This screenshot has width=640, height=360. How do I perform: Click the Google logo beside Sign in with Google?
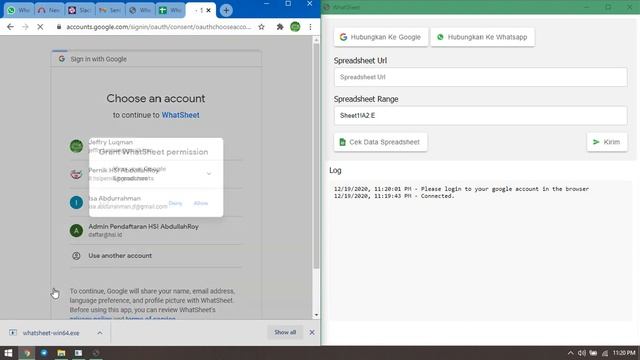tap(62, 59)
